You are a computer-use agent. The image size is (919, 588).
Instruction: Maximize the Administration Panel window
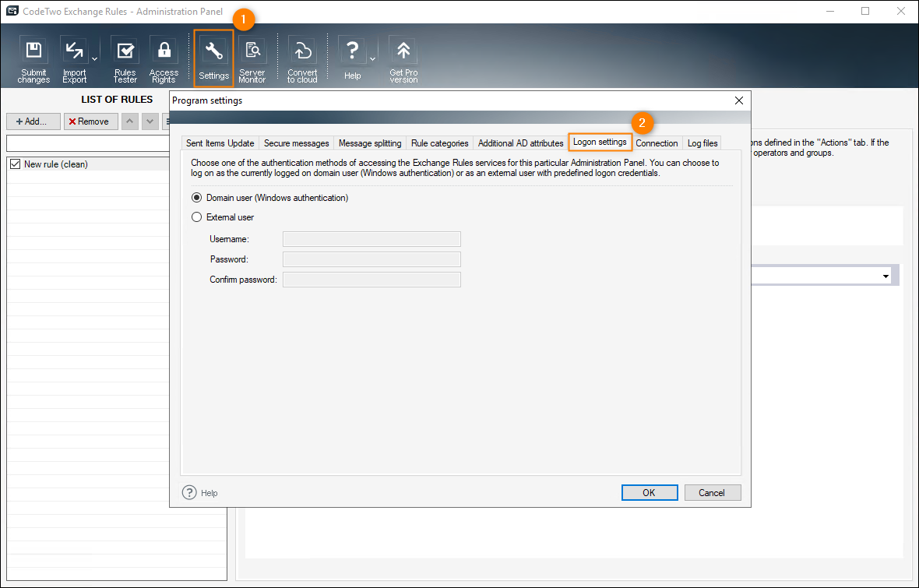(865, 11)
